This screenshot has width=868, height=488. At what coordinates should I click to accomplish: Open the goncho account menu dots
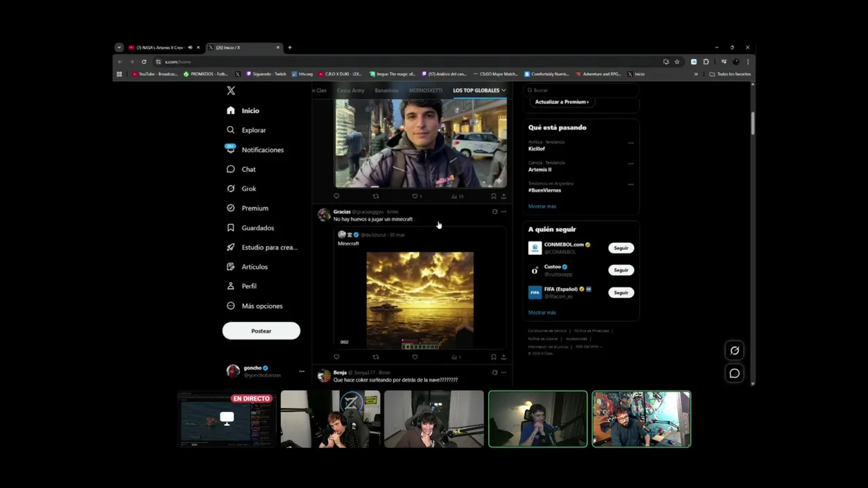pos(302,371)
